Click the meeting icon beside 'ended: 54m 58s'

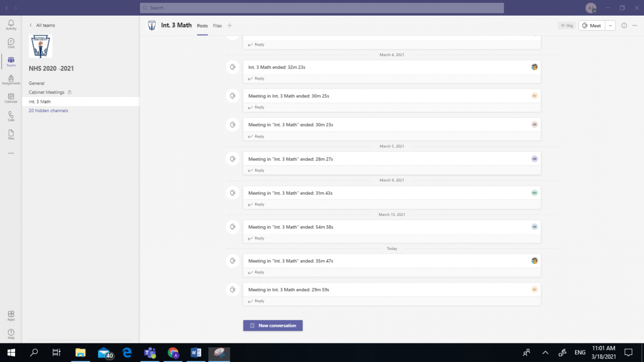pos(232,227)
